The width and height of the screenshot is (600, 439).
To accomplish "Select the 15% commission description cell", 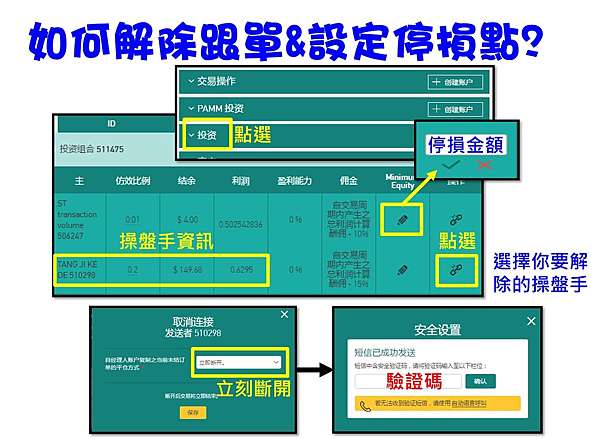I will (349, 269).
